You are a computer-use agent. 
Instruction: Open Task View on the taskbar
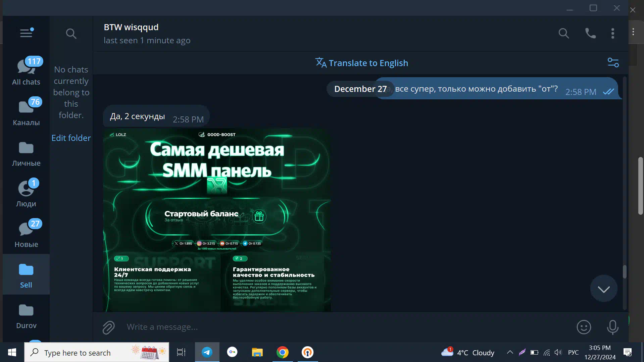click(181, 352)
